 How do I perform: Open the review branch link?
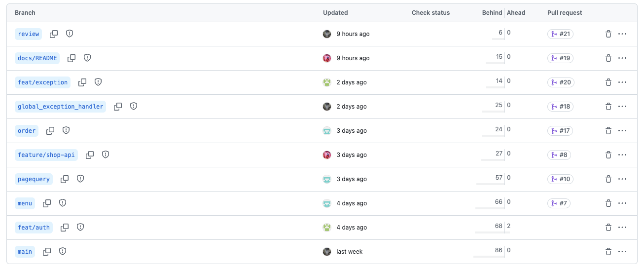(x=28, y=34)
